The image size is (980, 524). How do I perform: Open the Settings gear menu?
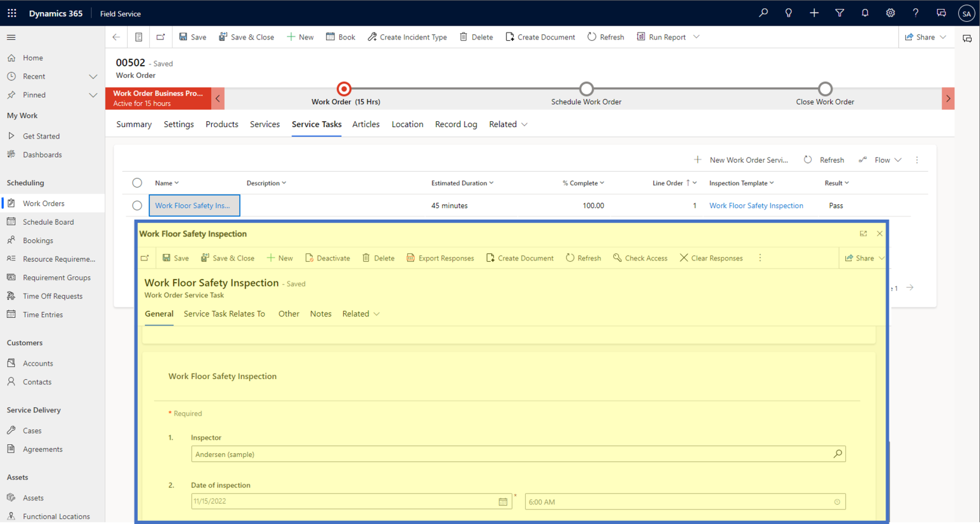[891, 13]
